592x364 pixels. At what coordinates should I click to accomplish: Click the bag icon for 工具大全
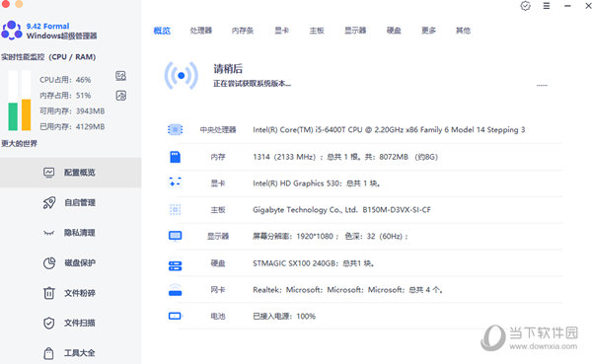pos(48,353)
